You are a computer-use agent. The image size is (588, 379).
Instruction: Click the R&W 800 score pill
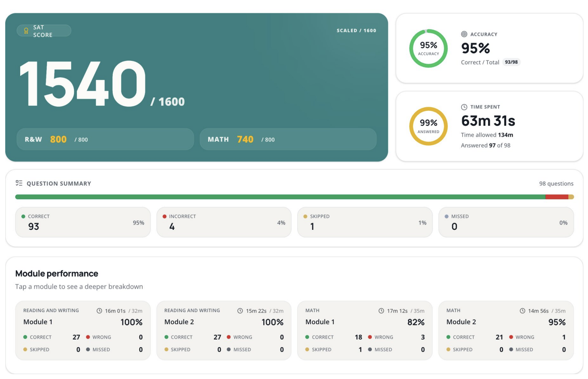tap(105, 139)
